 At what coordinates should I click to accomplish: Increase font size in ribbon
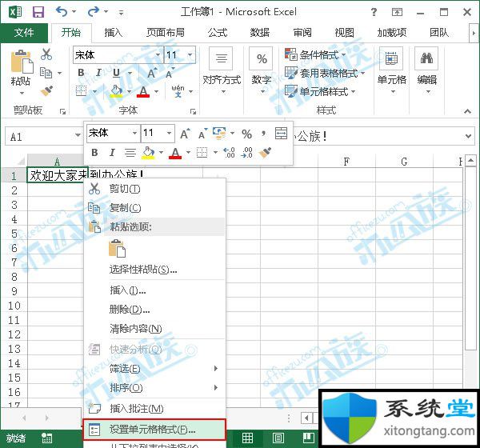pyautogui.click(x=152, y=73)
